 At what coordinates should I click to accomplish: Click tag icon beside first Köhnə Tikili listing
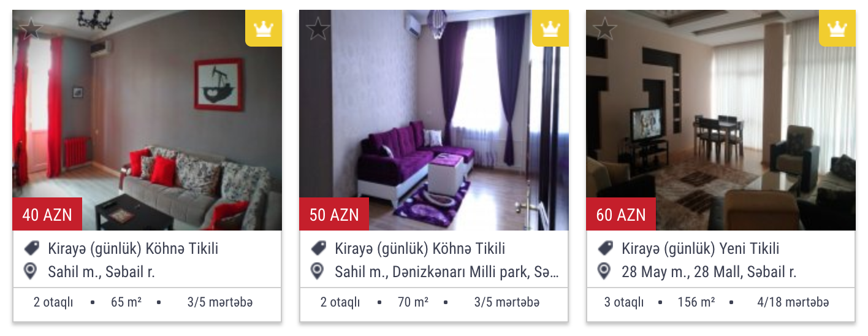31,248
